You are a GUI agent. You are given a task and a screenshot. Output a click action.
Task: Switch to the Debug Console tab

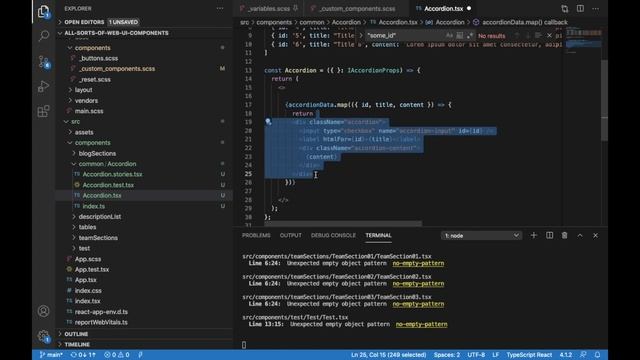point(333,236)
